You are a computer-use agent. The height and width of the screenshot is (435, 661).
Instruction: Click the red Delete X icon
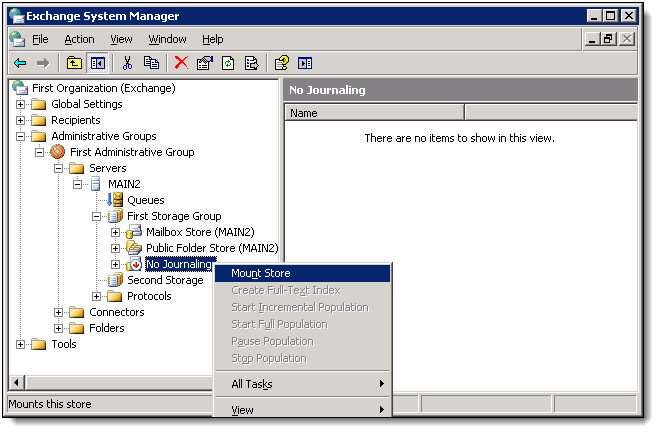181,63
